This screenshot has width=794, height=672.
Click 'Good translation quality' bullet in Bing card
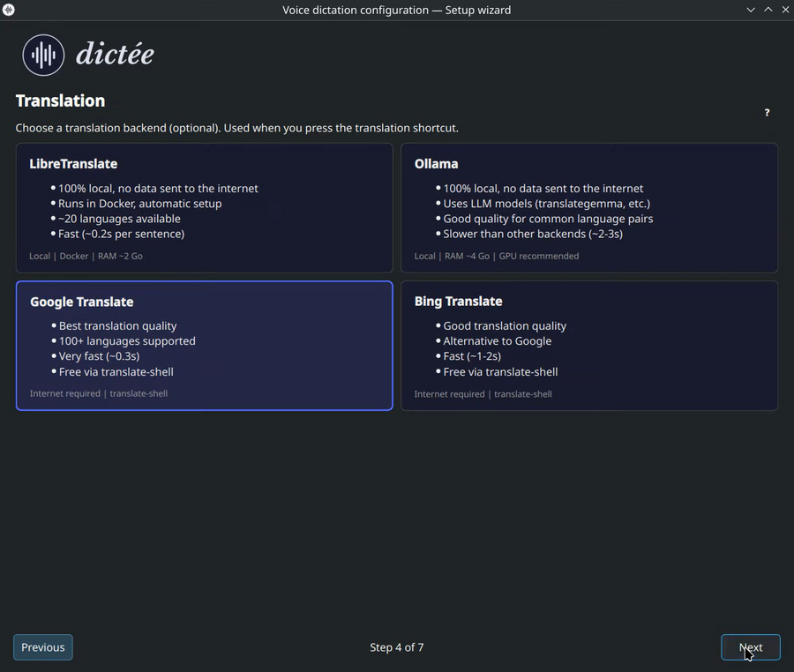[505, 326]
